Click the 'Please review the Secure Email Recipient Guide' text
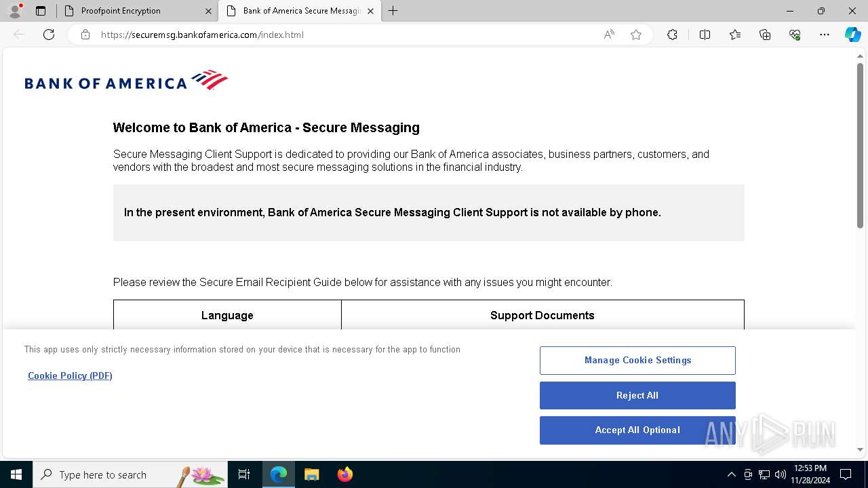868x488 pixels. coord(362,282)
